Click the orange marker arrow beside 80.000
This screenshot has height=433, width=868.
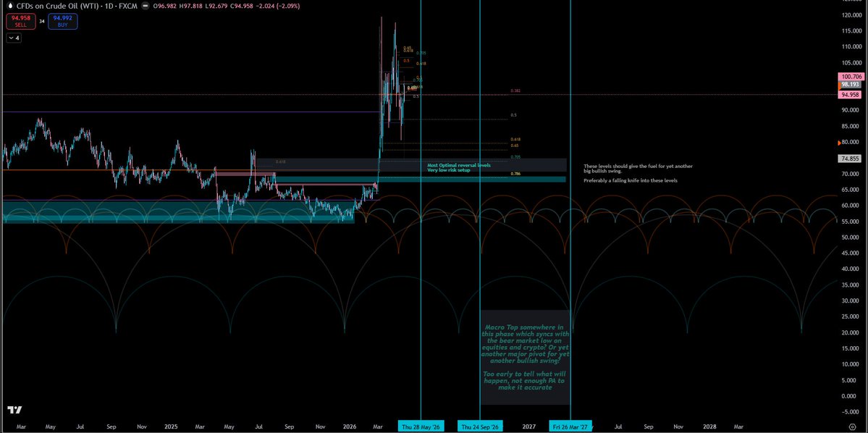pos(840,143)
